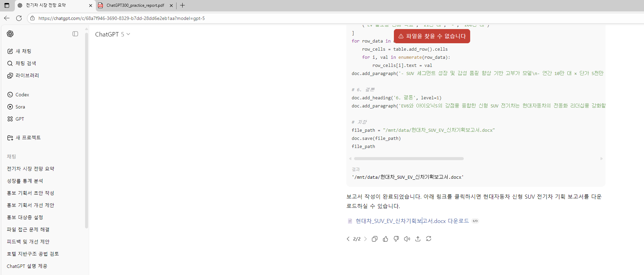Open a new browser tab
The height and width of the screenshot is (275, 644).
coord(182,5)
